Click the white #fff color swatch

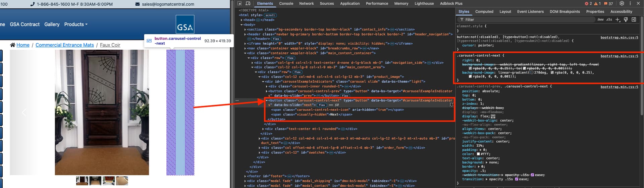(x=478, y=154)
